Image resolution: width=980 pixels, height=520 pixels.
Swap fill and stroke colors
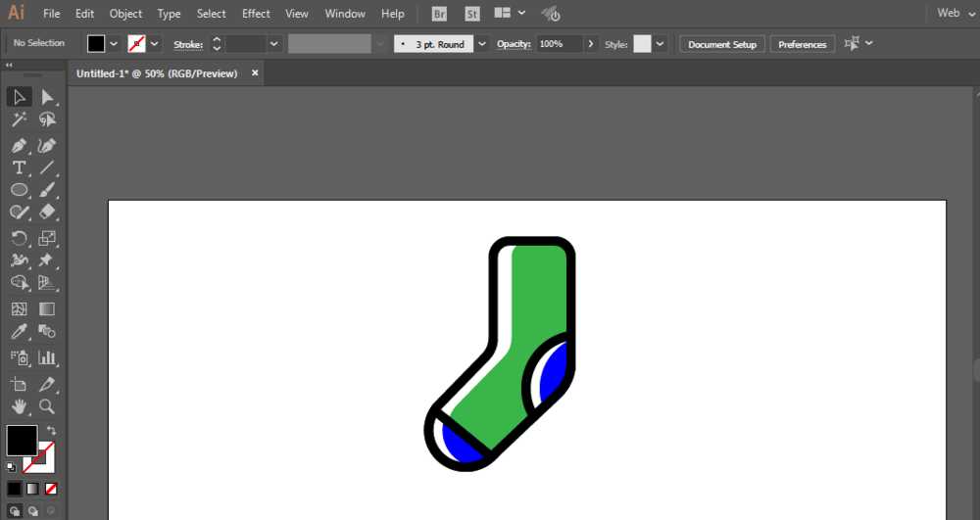click(x=51, y=431)
